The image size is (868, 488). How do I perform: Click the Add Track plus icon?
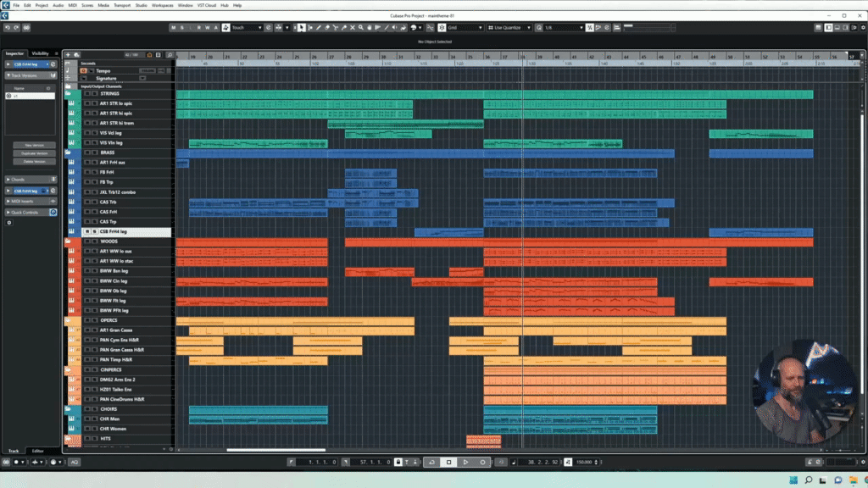pos(68,55)
